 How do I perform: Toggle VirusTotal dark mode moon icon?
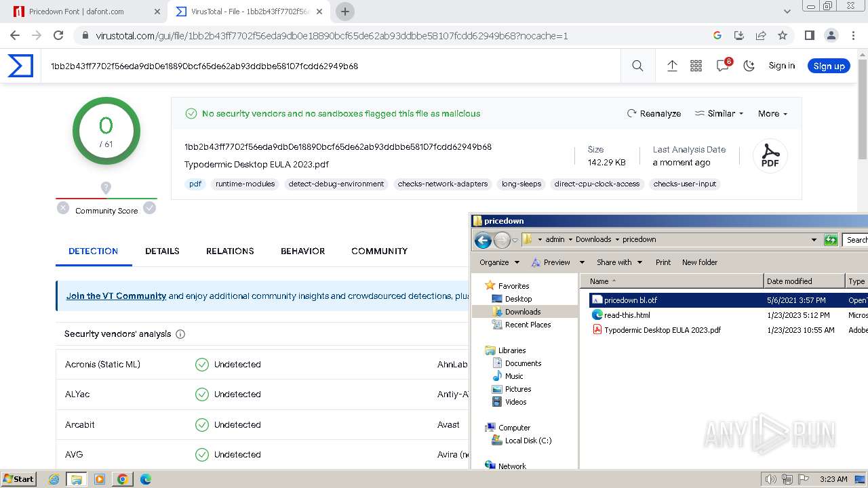click(x=749, y=66)
